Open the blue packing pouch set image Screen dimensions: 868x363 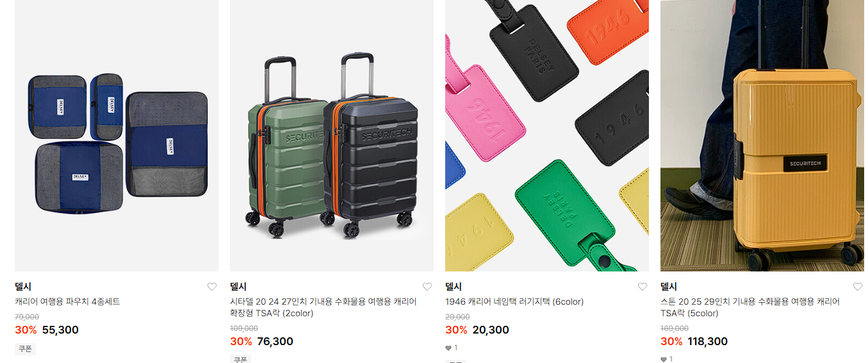click(117, 136)
